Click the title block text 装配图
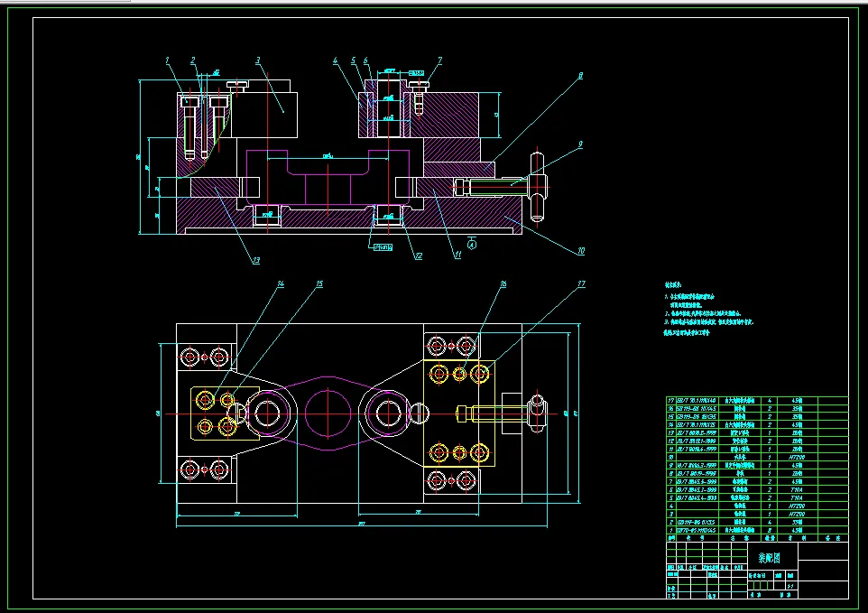This screenshot has height=613, width=868. click(770, 558)
